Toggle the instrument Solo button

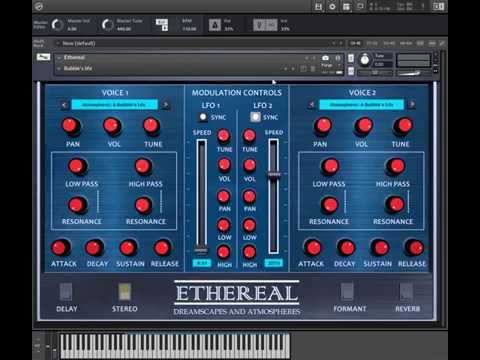click(351, 58)
